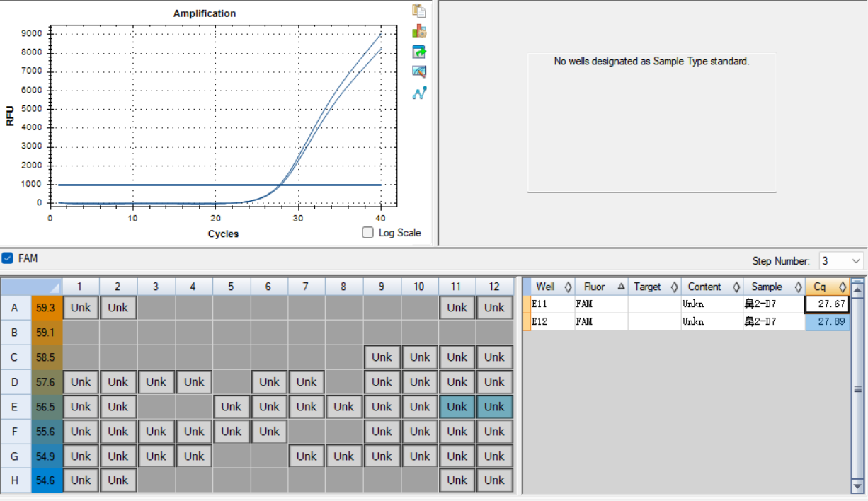Click temperature cell 56.5 in row E

[x=47, y=407]
